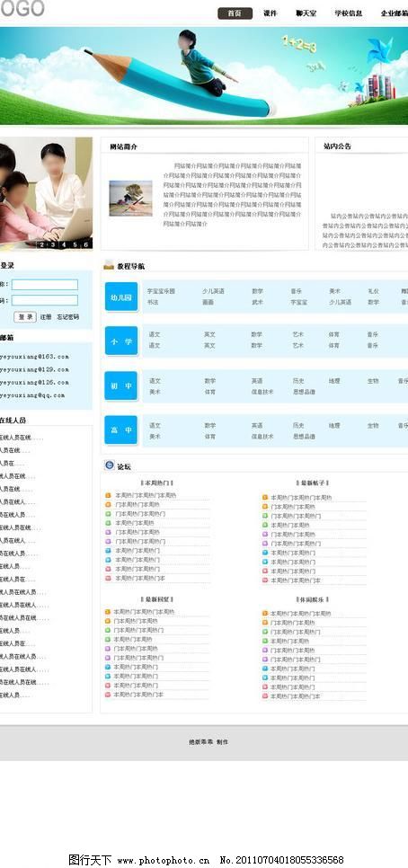The image size is (408, 868).
Task: Open the 聊天室 menu item
Action: (306, 13)
